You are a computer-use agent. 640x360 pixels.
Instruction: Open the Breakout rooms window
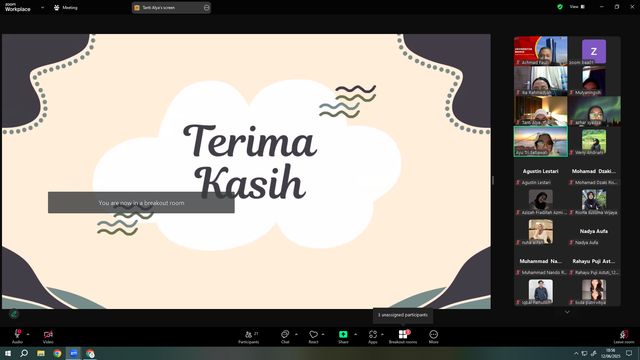[x=403, y=337]
